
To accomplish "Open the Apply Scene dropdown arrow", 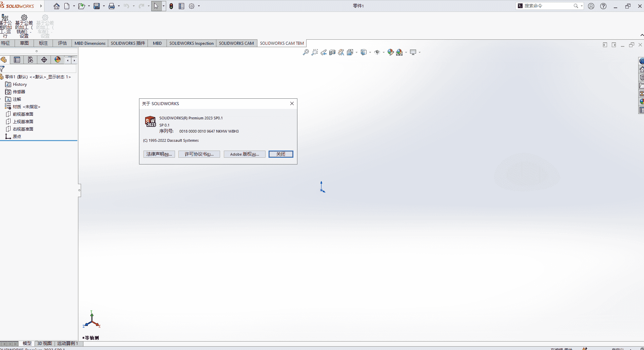I will pyautogui.click(x=406, y=52).
